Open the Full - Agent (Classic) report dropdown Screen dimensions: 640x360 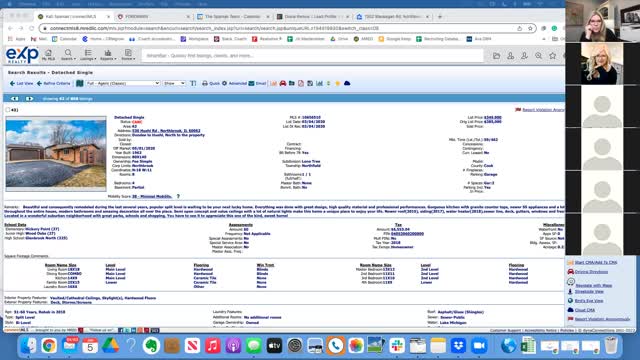click(123, 83)
